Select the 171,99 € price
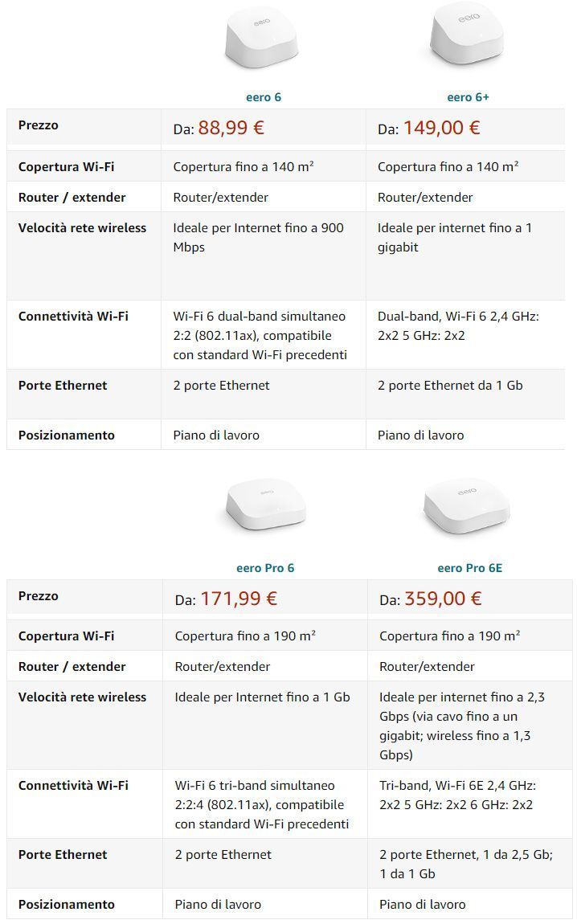 pos(239,599)
